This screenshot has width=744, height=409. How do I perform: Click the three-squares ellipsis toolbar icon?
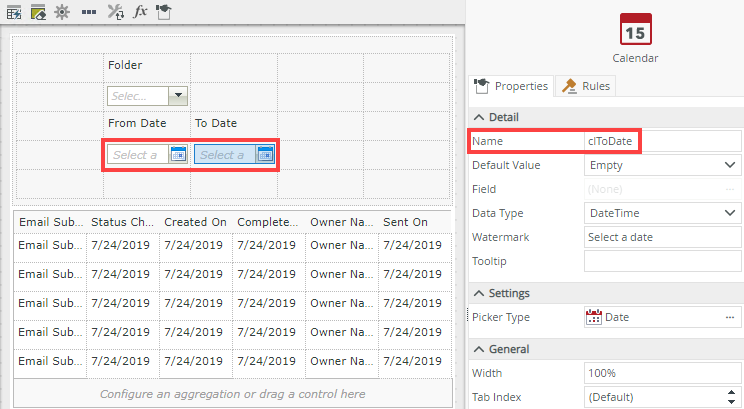tap(89, 12)
